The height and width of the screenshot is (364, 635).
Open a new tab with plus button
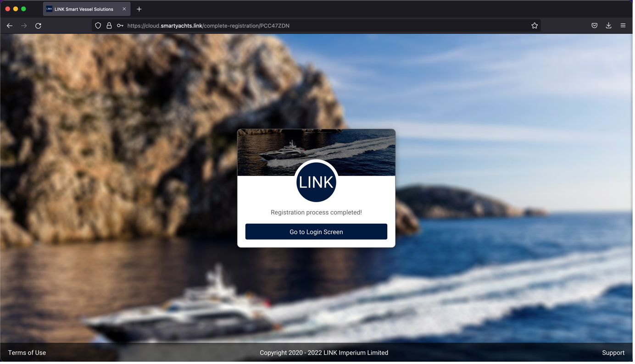(x=139, y=9)
